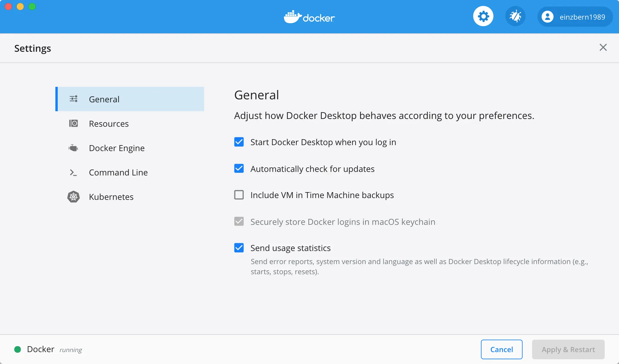Close the Settings panel with X

point(603,48)
